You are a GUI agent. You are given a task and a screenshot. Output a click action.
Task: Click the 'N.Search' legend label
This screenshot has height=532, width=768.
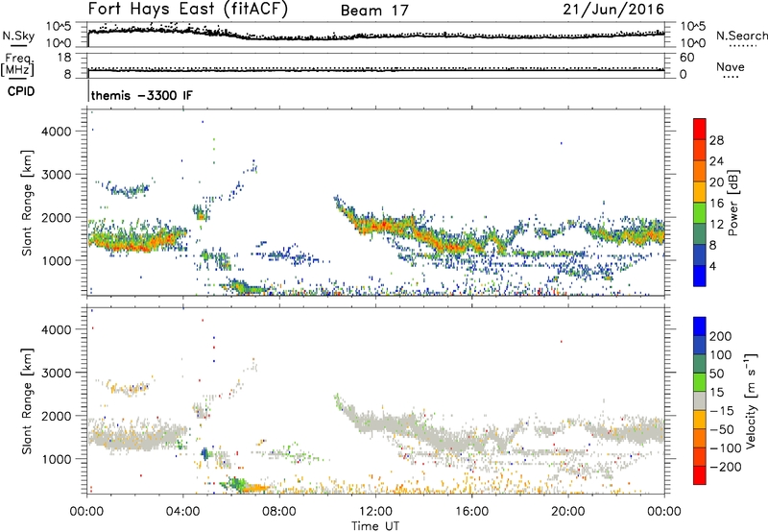pyautogui.click(x=741, y=36)
